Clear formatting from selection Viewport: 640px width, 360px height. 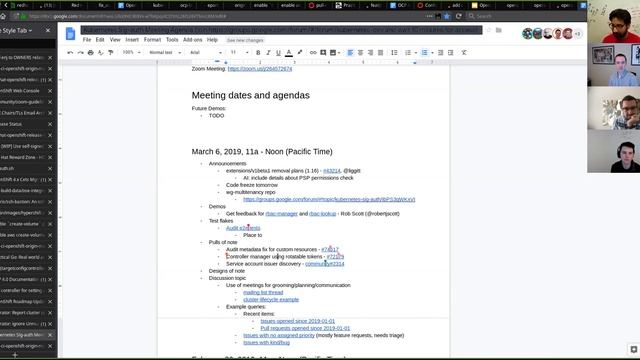(464, 53)
